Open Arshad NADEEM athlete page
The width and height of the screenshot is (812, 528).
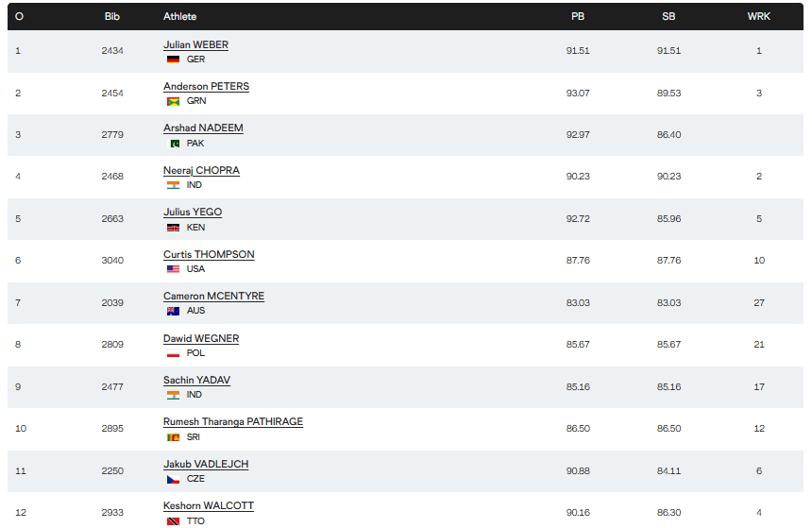(x=203, y=128)
